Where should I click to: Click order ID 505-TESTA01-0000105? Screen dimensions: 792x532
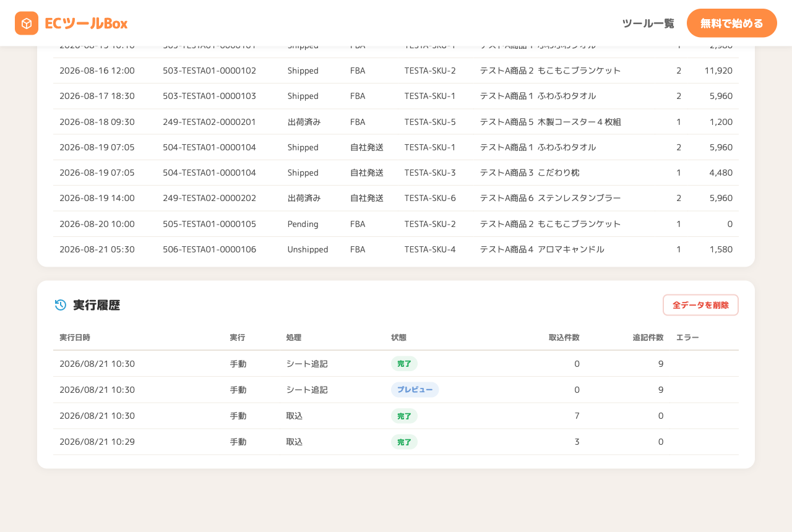[209, 224]
